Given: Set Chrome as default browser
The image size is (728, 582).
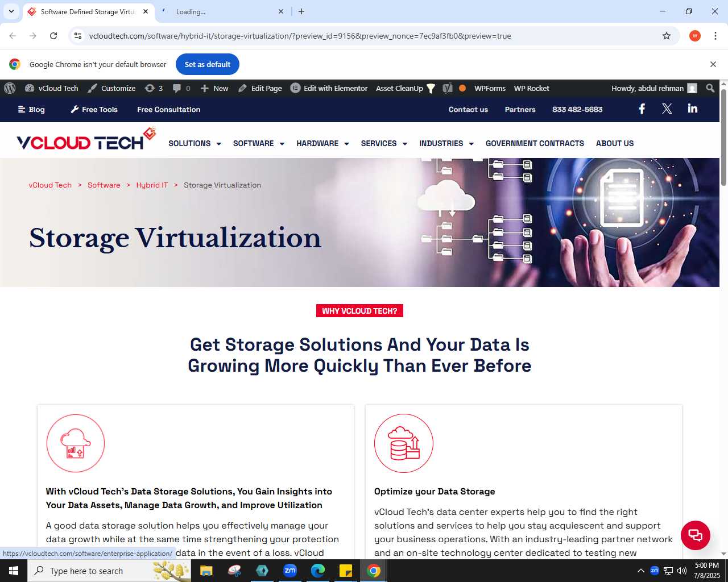Looking at the screenshot, I should tap(208, 64).
